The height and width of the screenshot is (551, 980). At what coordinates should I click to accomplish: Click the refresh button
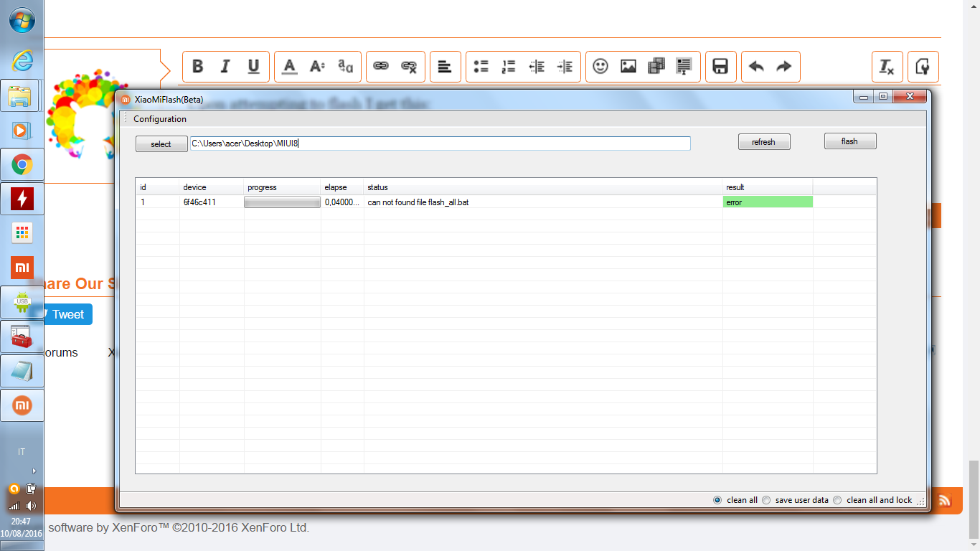pos(764,142)
